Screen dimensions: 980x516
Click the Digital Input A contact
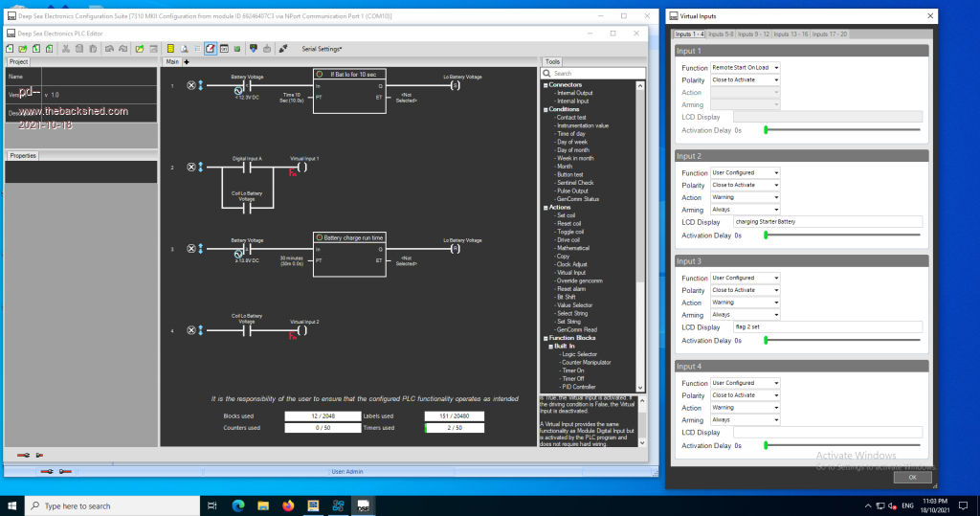[x=246, y=167]
